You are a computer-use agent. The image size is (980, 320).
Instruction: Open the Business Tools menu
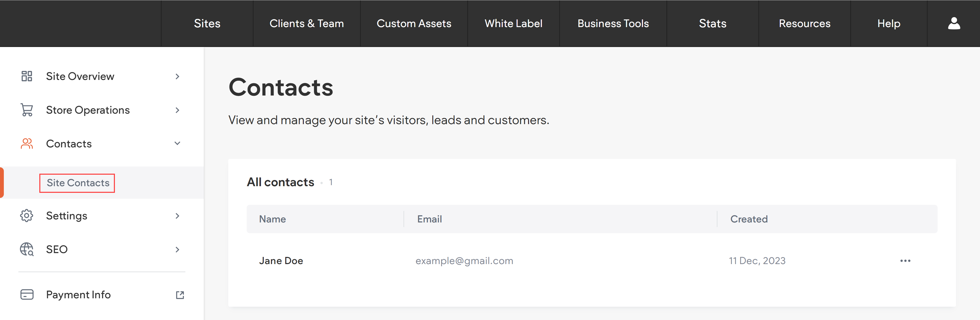613,23
